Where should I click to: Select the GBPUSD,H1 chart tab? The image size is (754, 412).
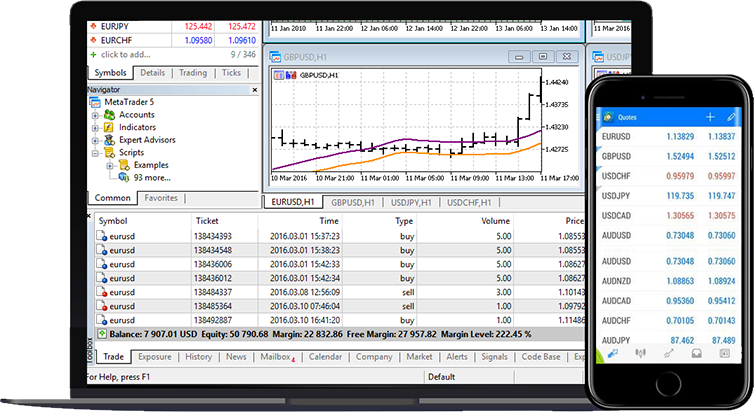tap(353, 202)
